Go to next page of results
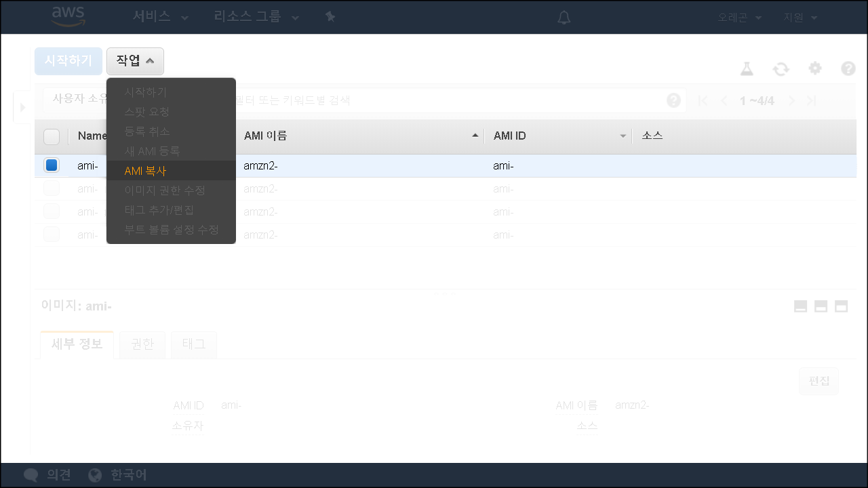Screen dimensions: 868x488 pyautogui.click(x=791, y=101)
